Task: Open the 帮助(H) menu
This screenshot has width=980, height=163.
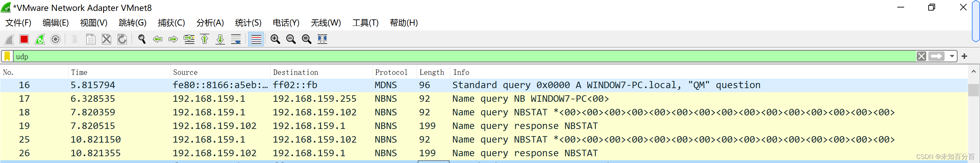Action: (x=404, y=23)
